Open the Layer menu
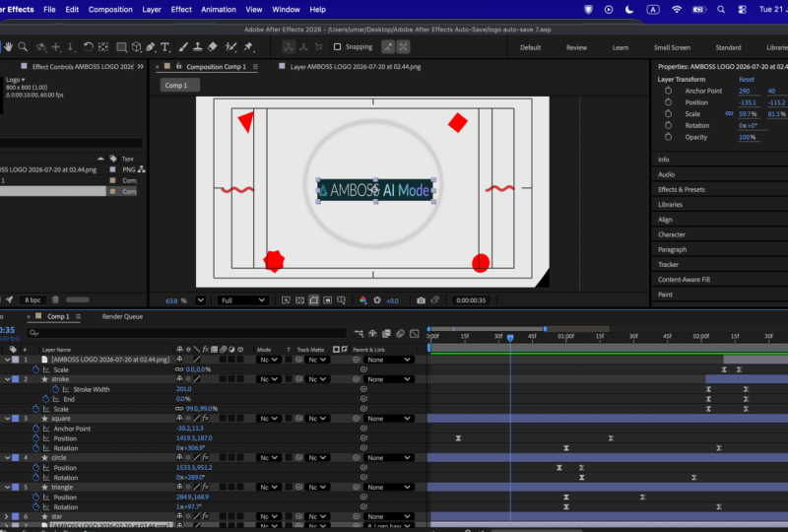 click(152, 10)
